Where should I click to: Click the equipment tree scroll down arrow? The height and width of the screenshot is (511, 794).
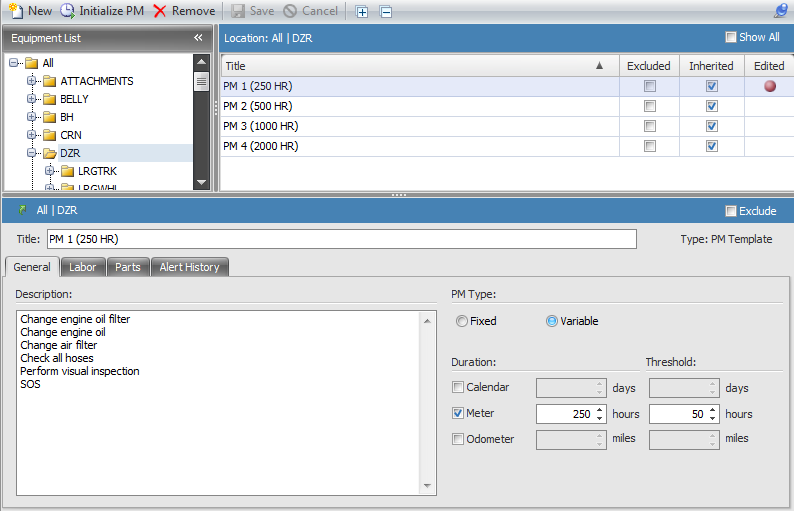point(202,182)
